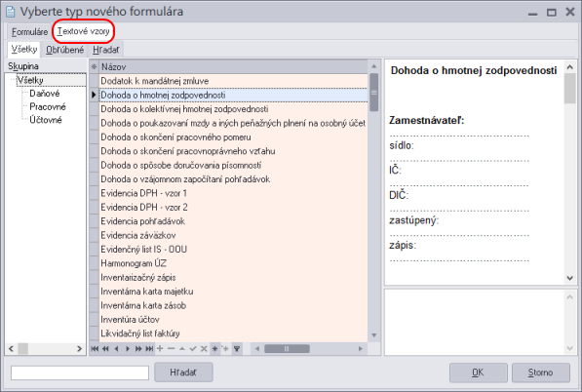This screenshot has height=392, width=582.
Task: Select Evidencia pohľadávok row
Action: click(x=234, y=221)
